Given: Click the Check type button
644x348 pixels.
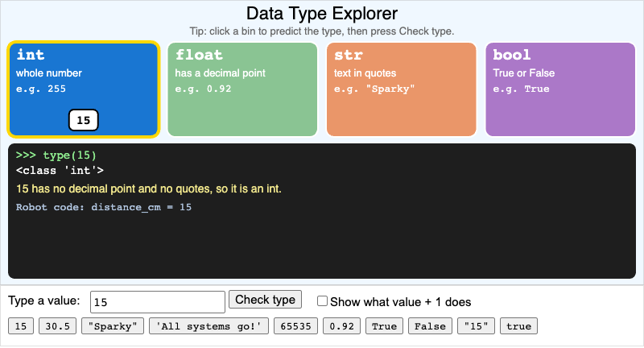Looking at the screenshot, I should click(266, 300).
